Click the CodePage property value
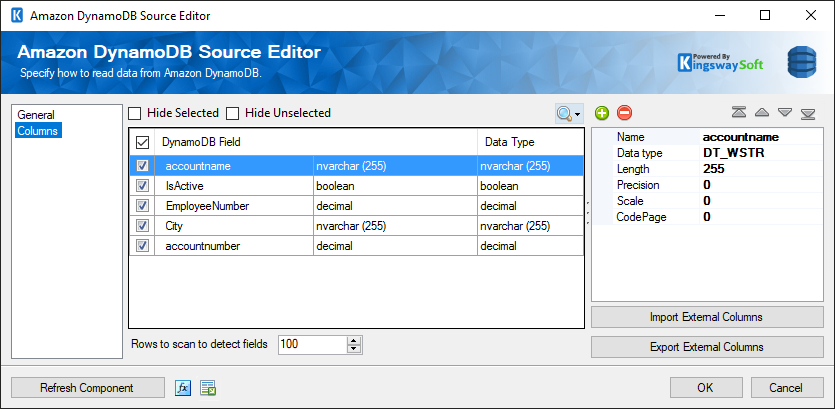 click(761, 217)
